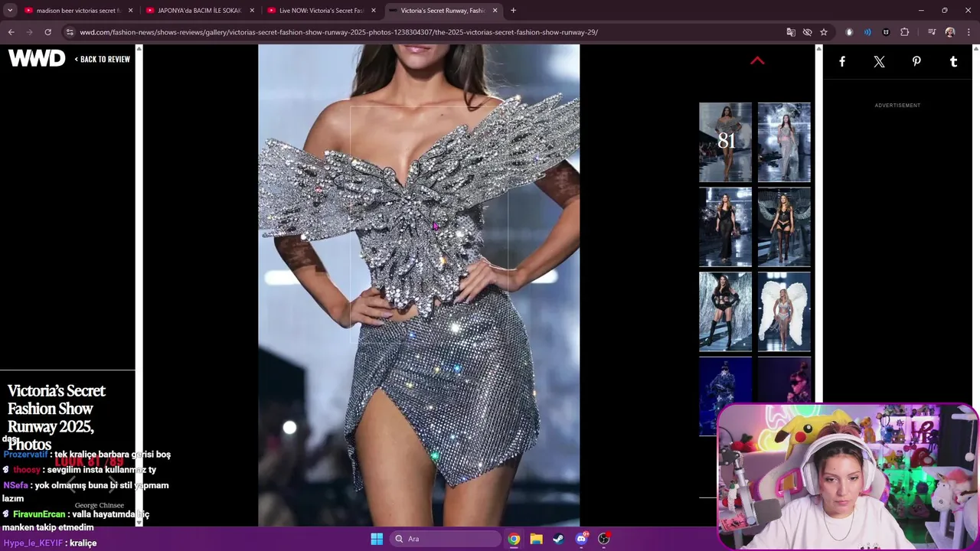
Task: Share on X (Twitter)
Action: [879, 62]
